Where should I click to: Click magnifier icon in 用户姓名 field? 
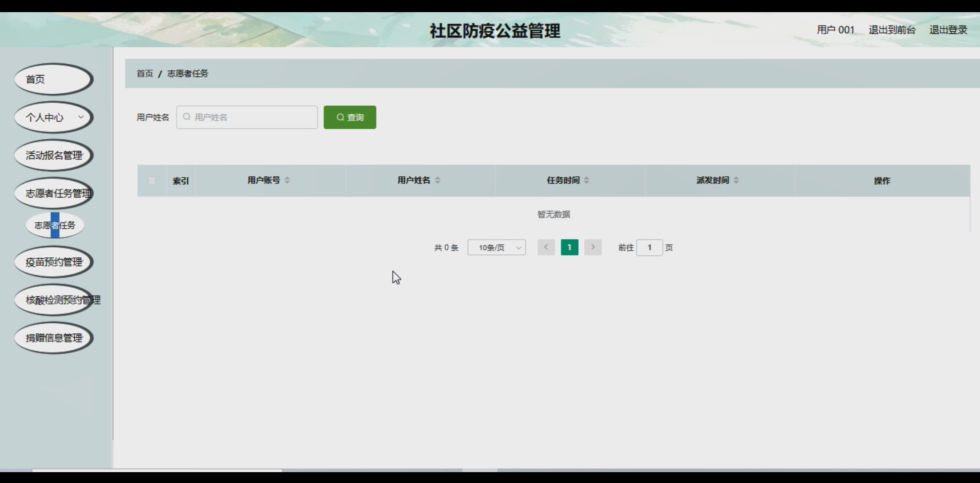[187, 117]
